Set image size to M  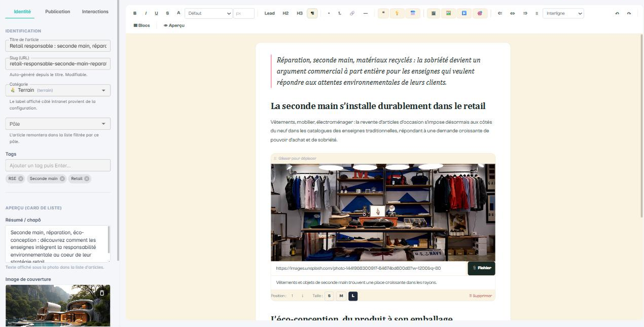[341, 296]
